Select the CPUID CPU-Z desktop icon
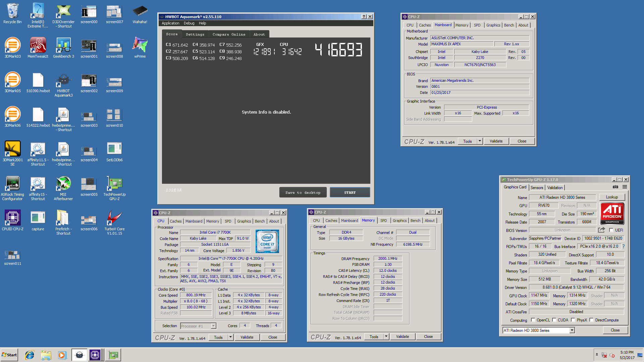Image resolution: width=644 pixels, height=362 pixels. [12, 220]
